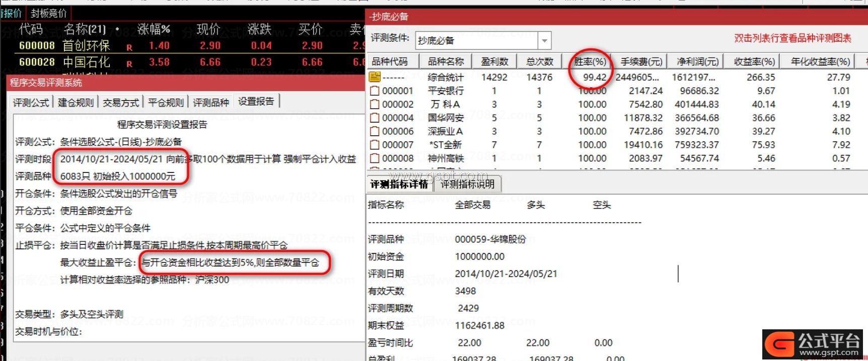
Task: Click the row icon beside code 000004
Action: pyautogui.click(x=375, y=118)
